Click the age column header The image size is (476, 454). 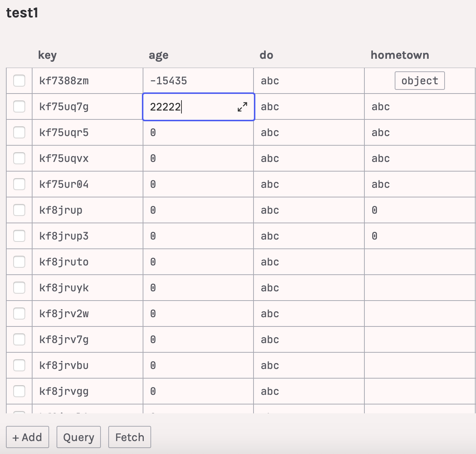tap(158, 55)
